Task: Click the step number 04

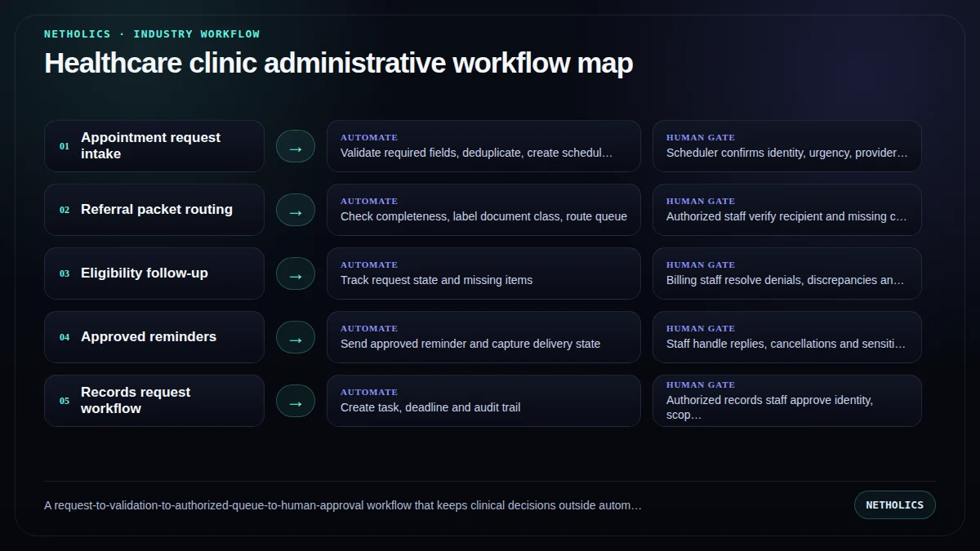Action: (65, 338)
